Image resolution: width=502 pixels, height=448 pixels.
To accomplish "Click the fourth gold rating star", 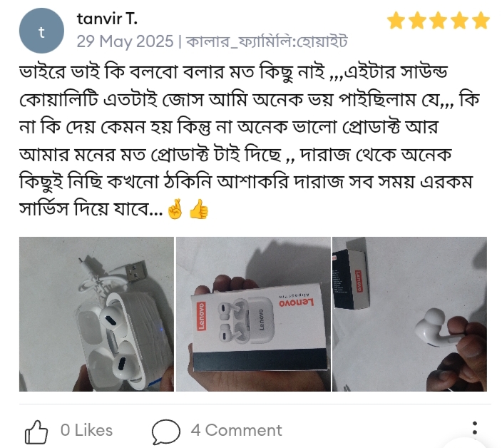I will pyautogui.click(x=460, y=21).
